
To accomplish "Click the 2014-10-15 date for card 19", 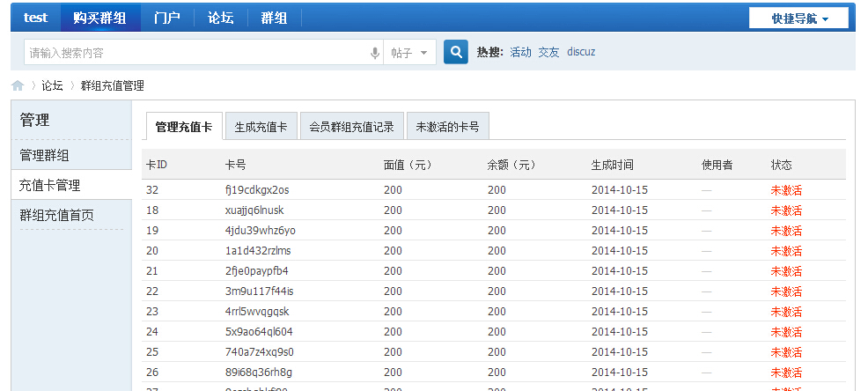I will click(x=620, y=231).
